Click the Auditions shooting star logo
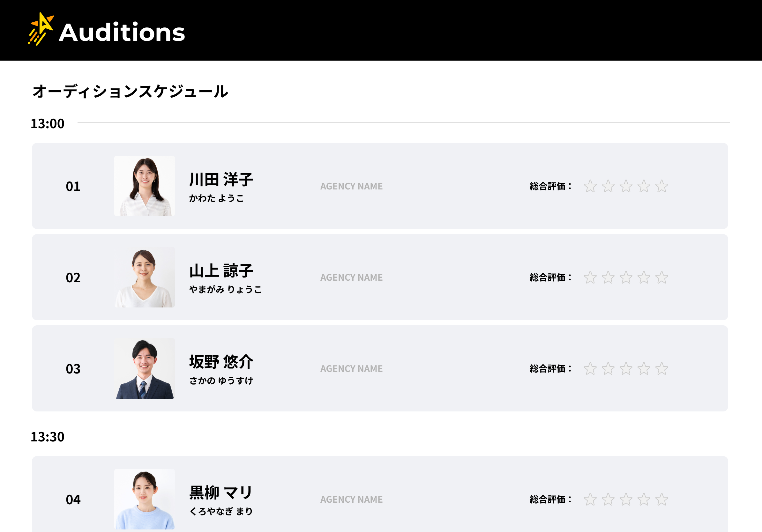Viewport: 762px width, 532px height. (41, 29)
